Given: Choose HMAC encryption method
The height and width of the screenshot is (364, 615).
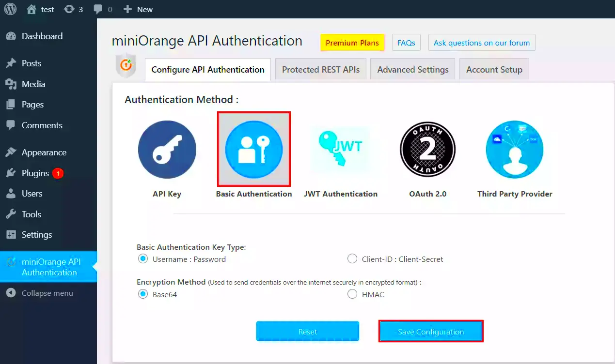Looking at the screenshot, I should coord(352,294).
